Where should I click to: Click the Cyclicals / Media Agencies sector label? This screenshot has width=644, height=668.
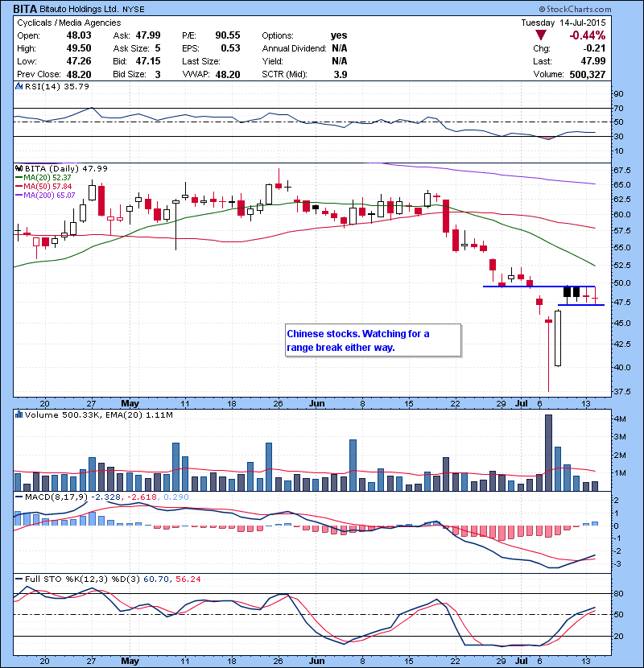(68, 23)
